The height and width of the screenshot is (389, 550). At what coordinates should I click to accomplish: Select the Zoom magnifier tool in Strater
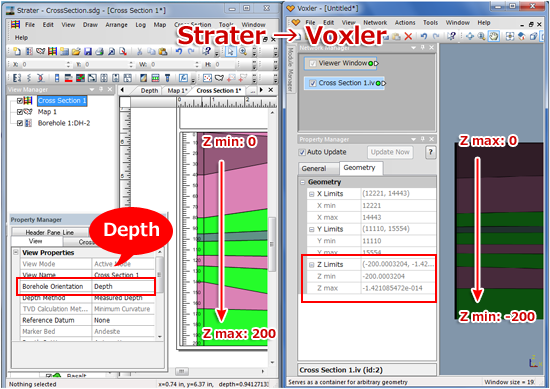click(x=243, y=52)
